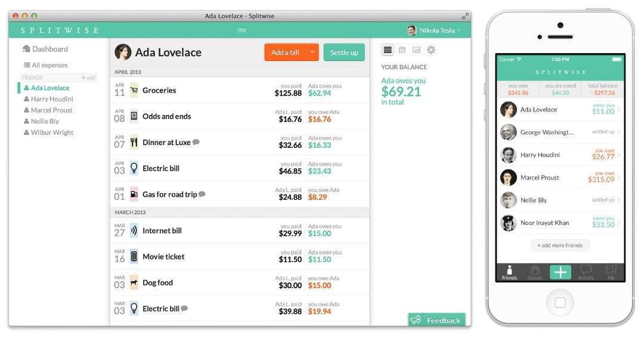This screenshot has height=337, width=644.
Task: Open the chart view icon
Action: point(416,50)
